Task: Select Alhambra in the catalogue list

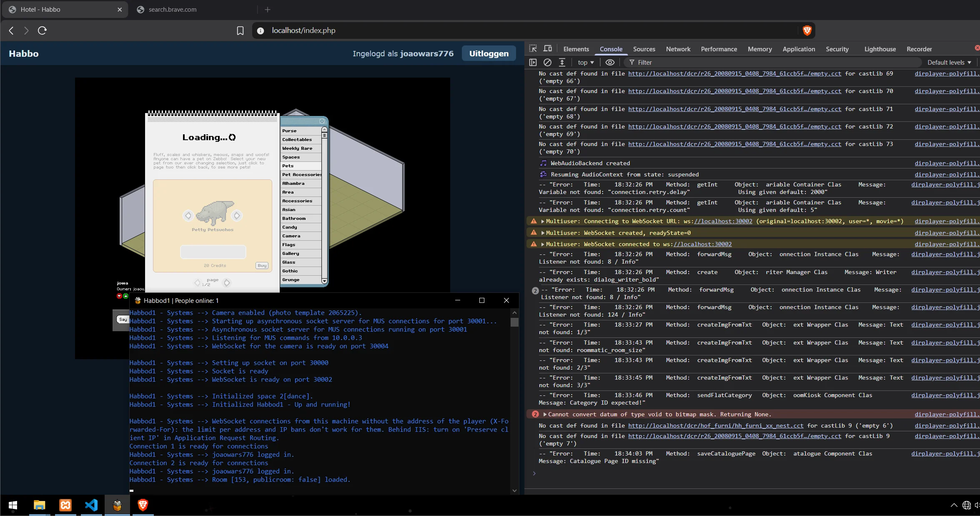Action: coord(301,183)
